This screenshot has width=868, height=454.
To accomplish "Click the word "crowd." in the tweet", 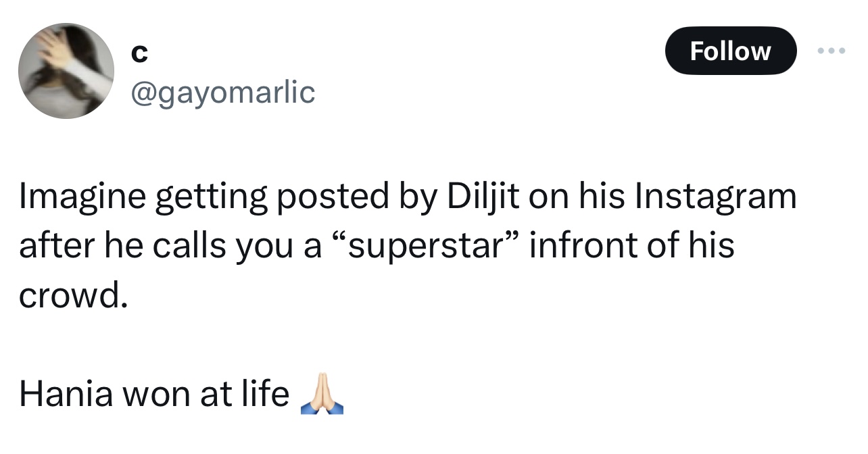I will [73, 295].
